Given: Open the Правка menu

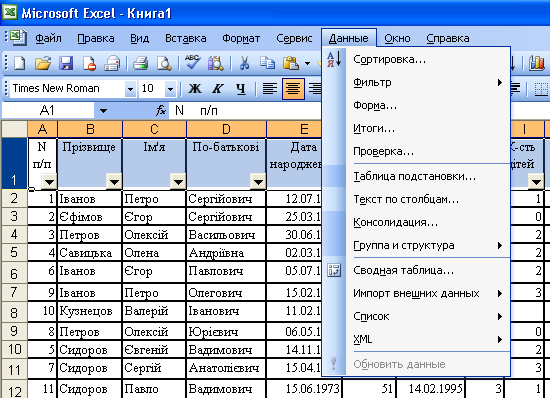Looking at the screenshot, I should click(x=96, y=38).
